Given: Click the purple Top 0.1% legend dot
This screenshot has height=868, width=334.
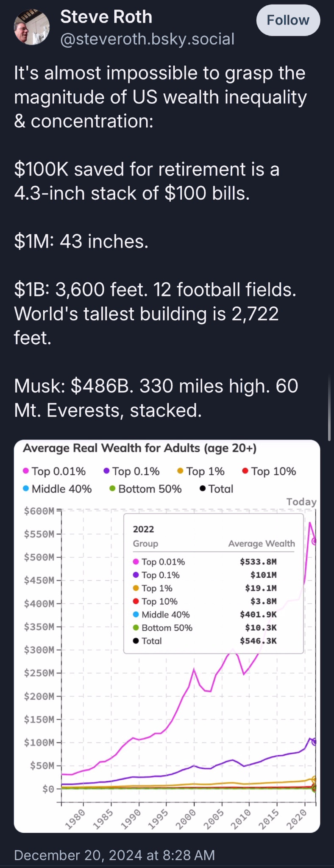Looking at the screenshot, I should (106, 471).
